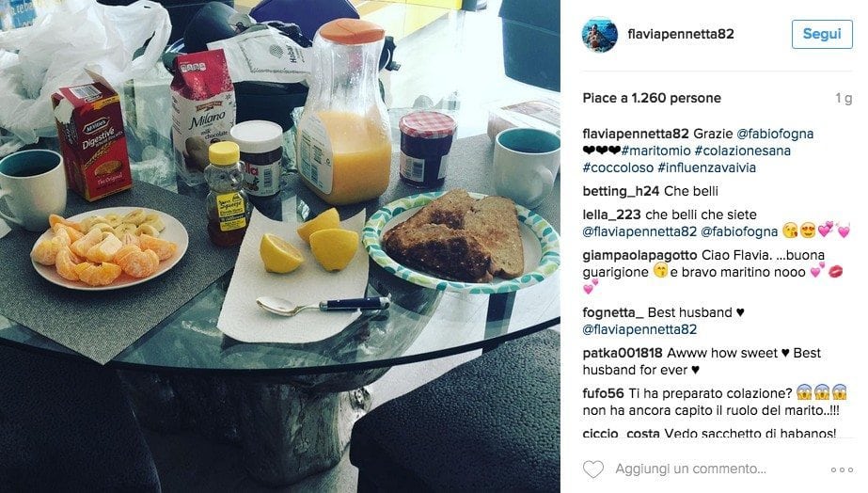
Task: Open commenter fognetta_ profile
Action: (613, 312)
